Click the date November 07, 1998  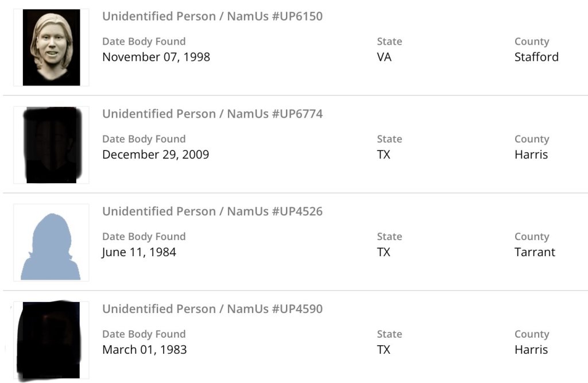coord(156,57)
